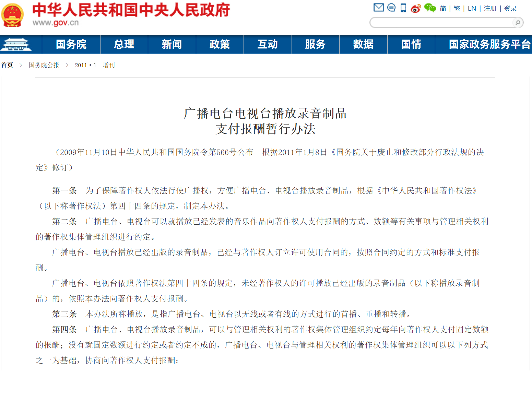This screenshot has width=532, height=413.
Task: Click the 第三条 heading
Action: point(64,314)
